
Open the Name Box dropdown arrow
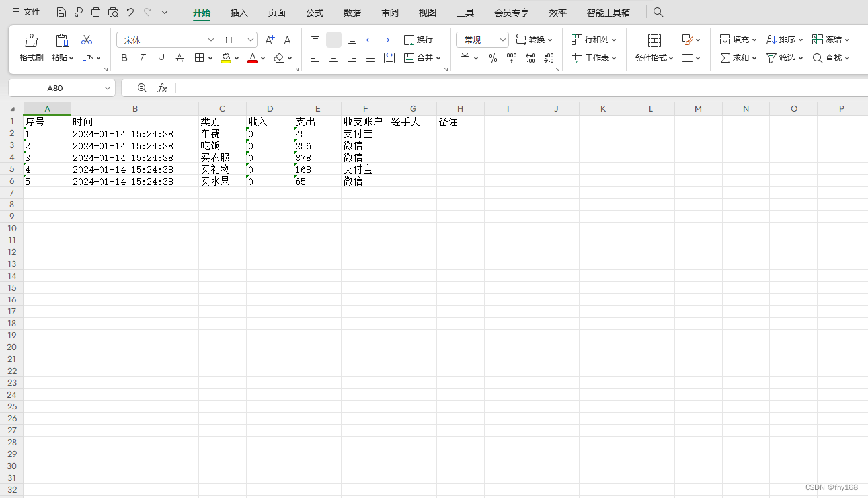tap(108, 88)
